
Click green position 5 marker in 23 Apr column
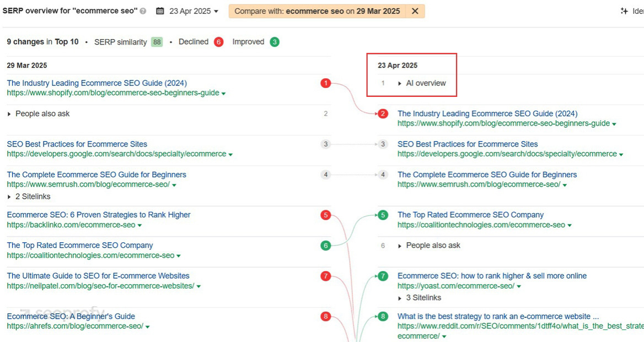(383, 215)
